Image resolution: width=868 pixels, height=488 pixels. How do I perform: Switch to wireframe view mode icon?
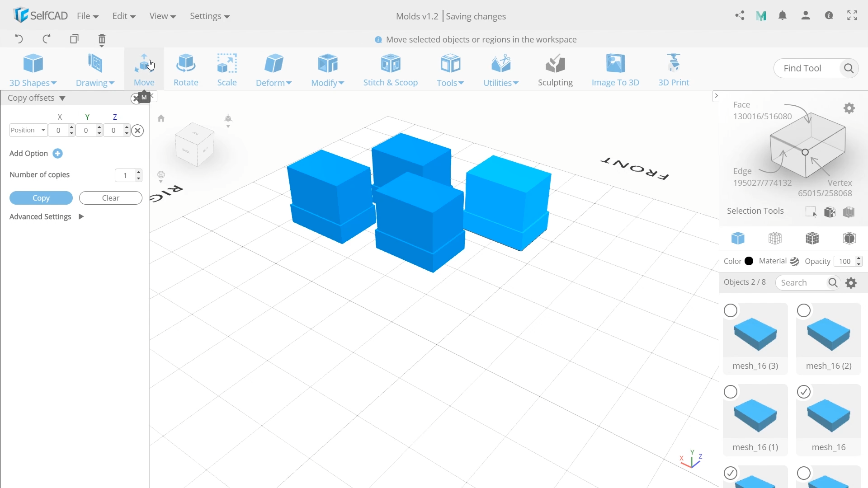[775, 238]
